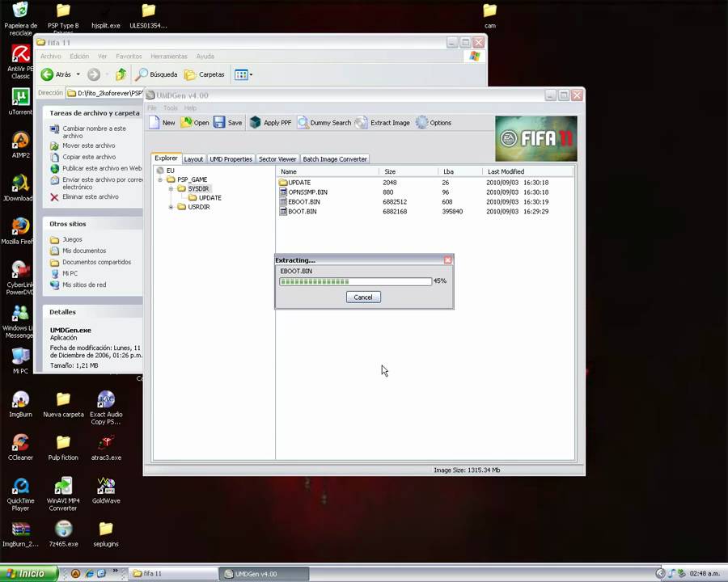Select the Papelera de reciclaje icon
This screenshot has height=582, width=728.
click(x=20, y=19)
